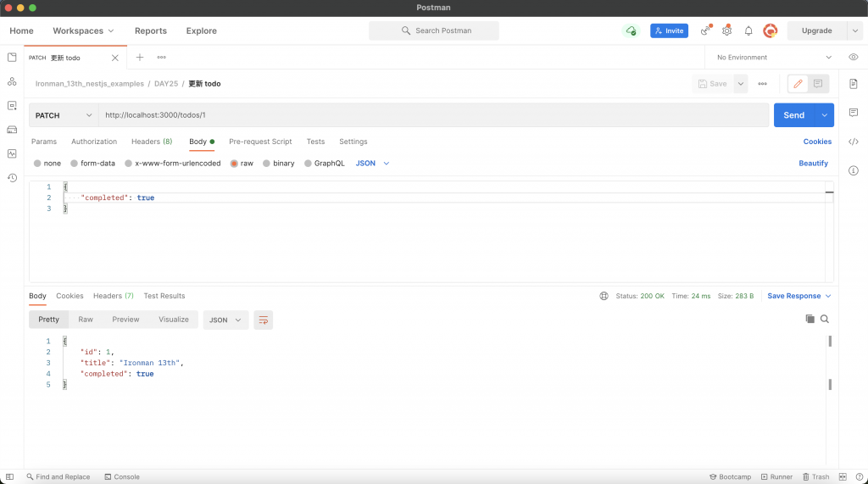Select the none body type

37,164
